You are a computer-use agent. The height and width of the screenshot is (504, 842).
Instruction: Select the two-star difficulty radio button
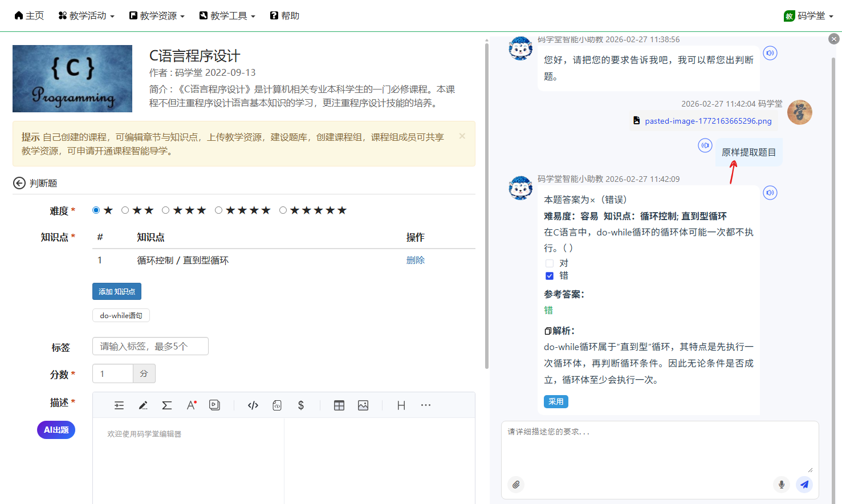[x=125, y=210]
